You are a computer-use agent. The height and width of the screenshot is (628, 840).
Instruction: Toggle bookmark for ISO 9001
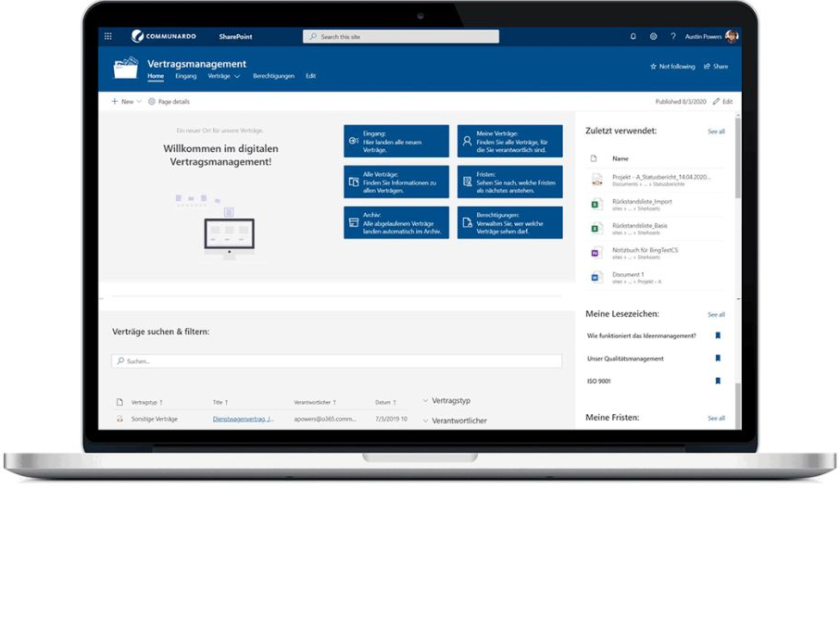[x=717, y=381]
